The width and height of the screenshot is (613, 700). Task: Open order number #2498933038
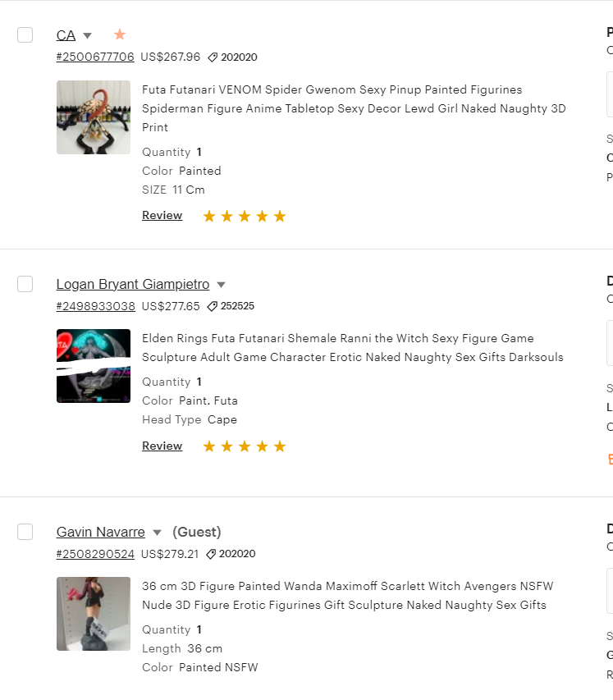pos(95,306)
